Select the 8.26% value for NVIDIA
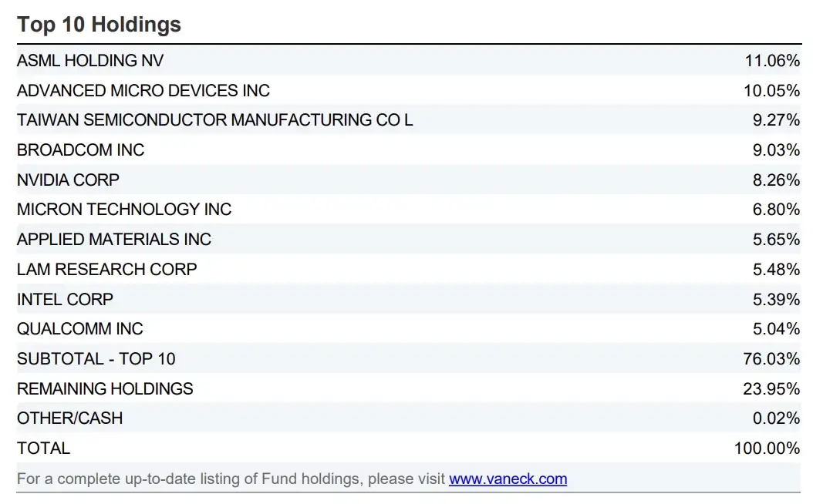The width and height of the screenshot is (813, 504). tap(776, 180)
